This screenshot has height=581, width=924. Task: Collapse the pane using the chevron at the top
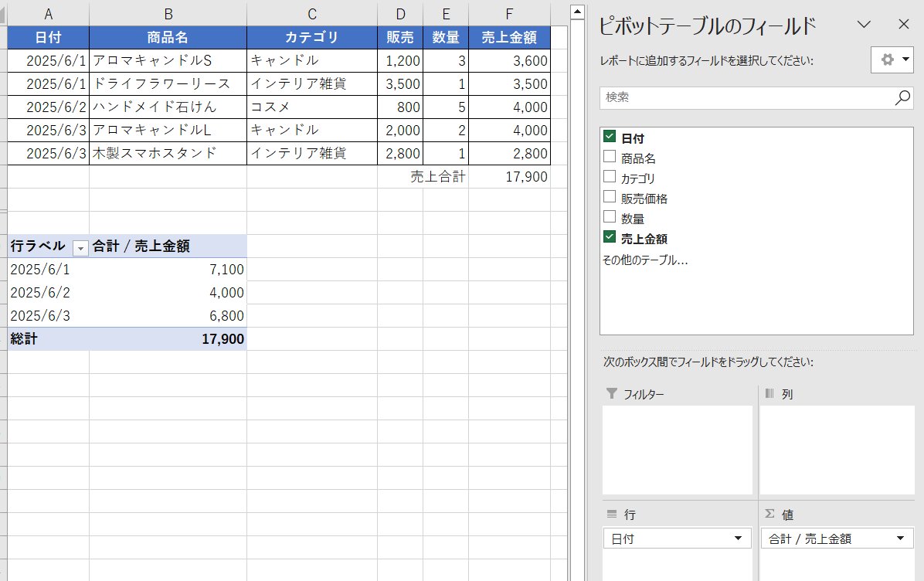tap(864, 25)
